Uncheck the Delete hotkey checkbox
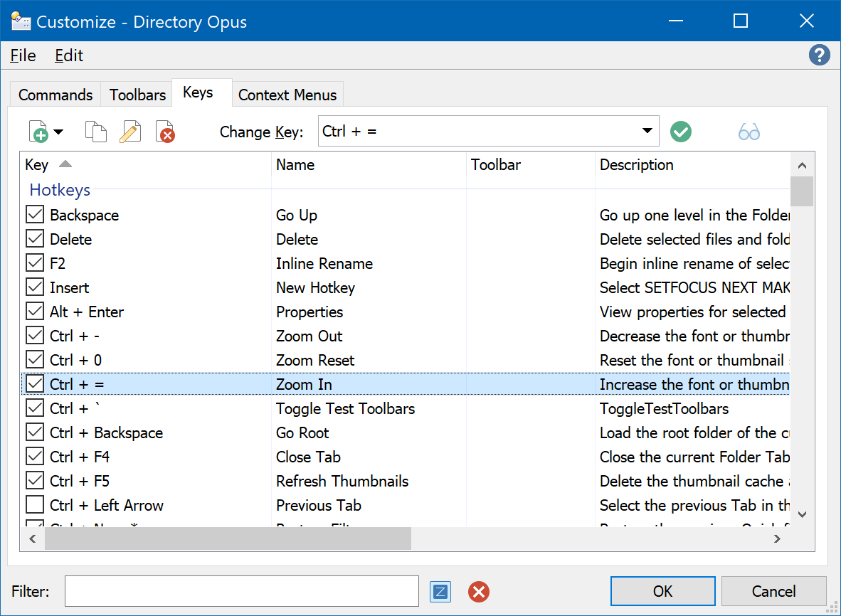 35,238
